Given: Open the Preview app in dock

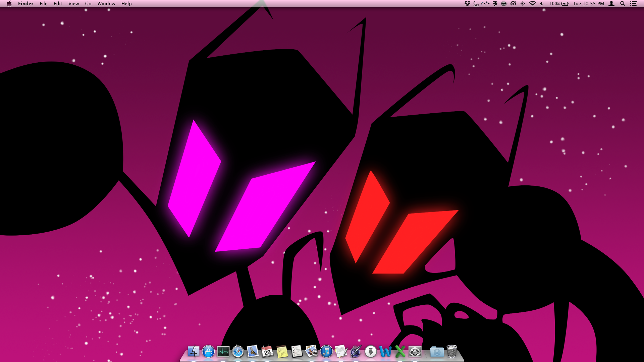Looking at the screenshot, I should pos(312,351).
